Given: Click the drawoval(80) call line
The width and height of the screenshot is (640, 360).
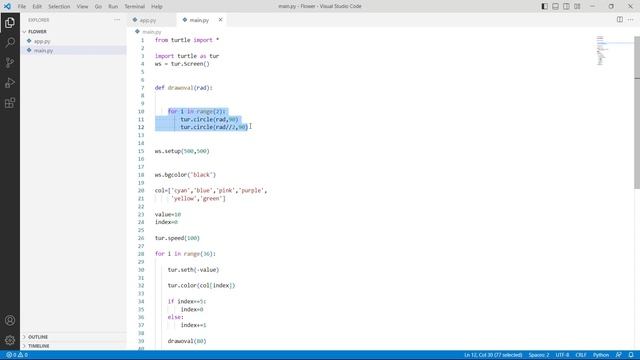Looking at the screenshot, I should [187, 341].
